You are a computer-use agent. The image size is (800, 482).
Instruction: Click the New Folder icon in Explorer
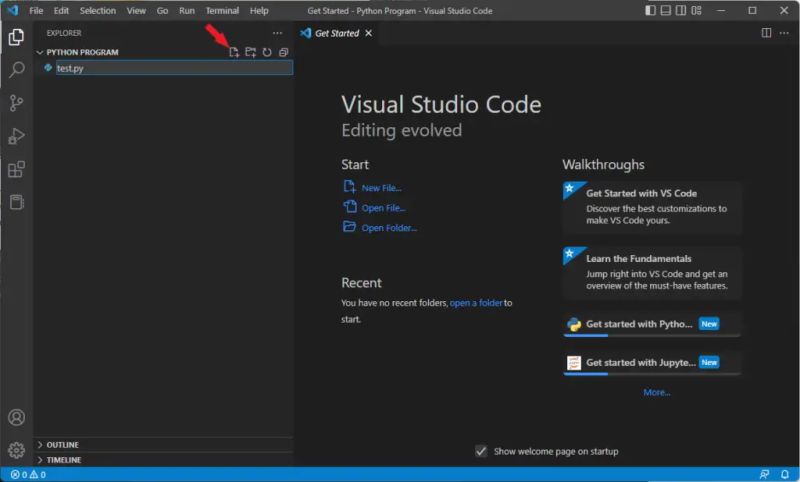click(251, 52)
